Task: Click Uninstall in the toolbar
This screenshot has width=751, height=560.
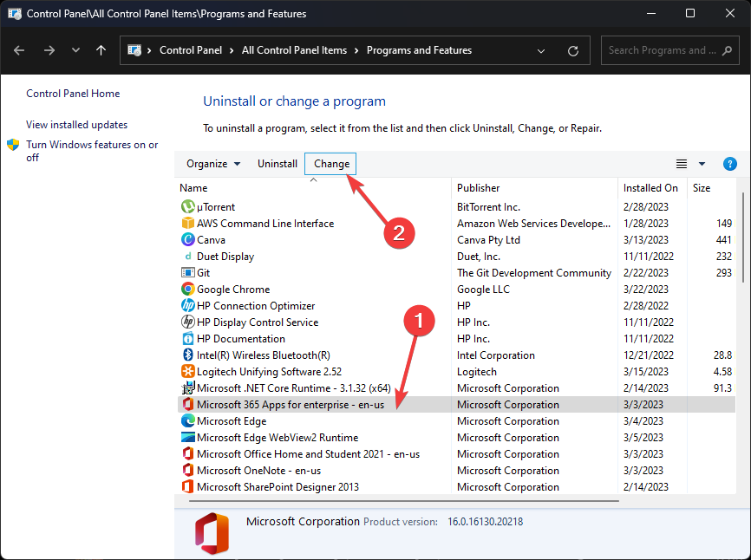Action: click(x=278, y=164)
